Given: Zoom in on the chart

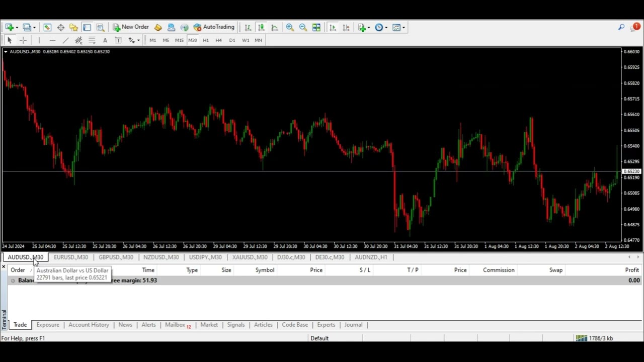Looking at the screenshot, I should point(290,27).
